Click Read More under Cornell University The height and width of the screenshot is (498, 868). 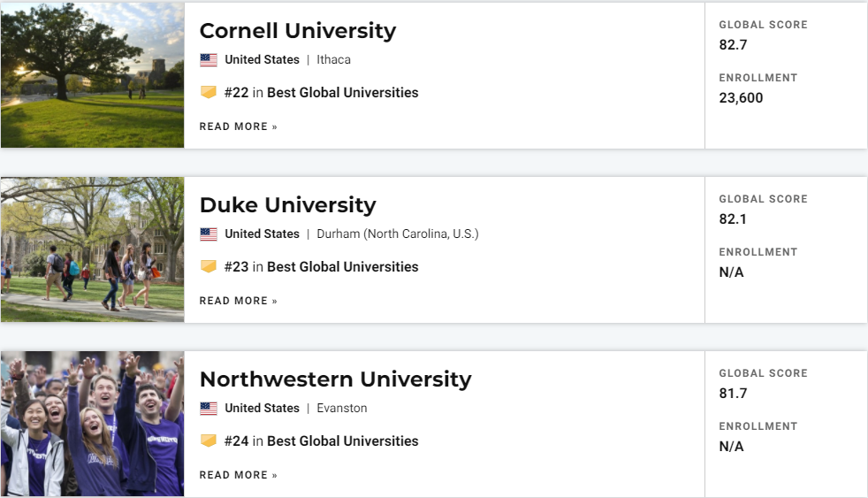[x=238, y=126]
